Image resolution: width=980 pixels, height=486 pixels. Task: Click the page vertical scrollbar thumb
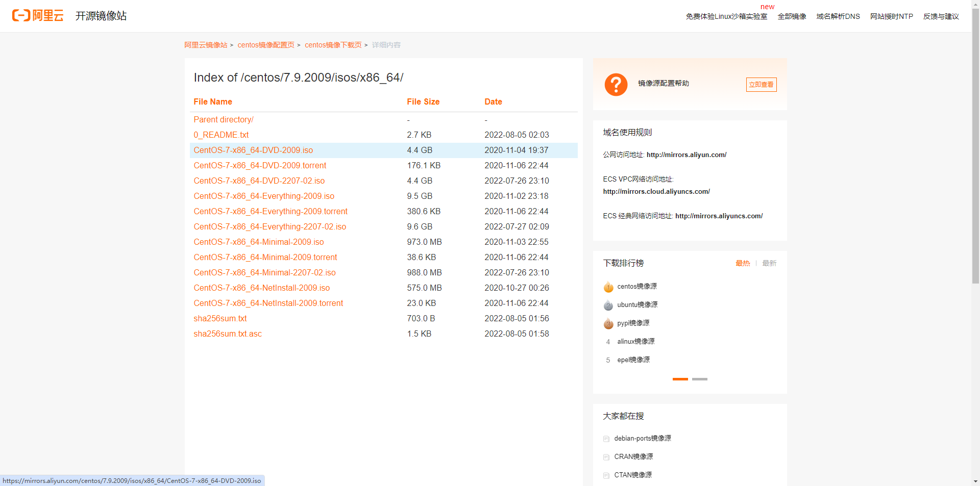(x=975, y=145)
